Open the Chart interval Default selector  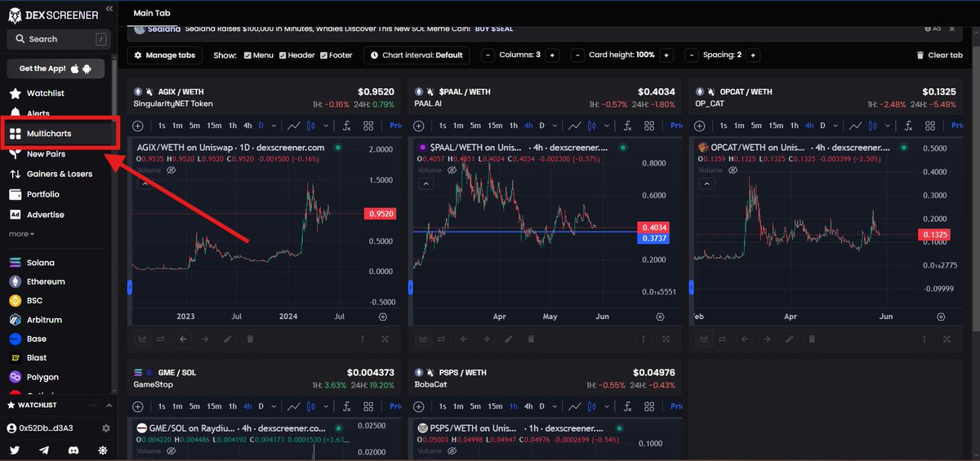click(416, 55)
